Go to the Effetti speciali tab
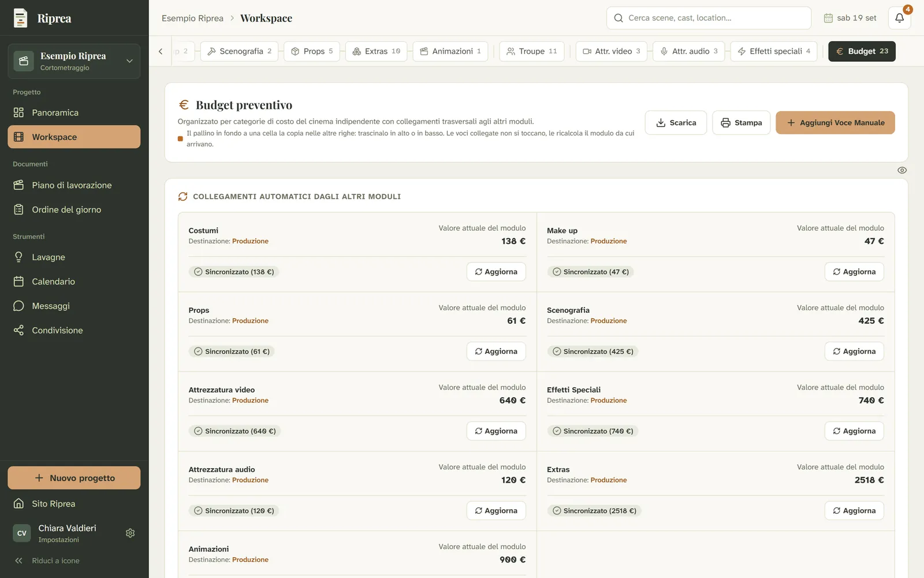Image resolution: width=924 pixels, height=578 pixels. (774, 51)
